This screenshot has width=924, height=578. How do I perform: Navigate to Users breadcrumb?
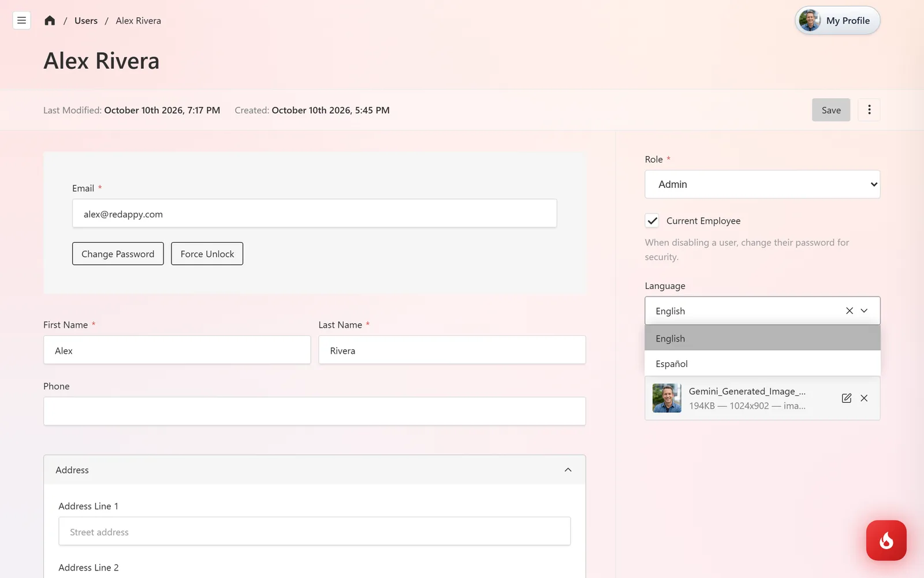(x=86, y=21)
